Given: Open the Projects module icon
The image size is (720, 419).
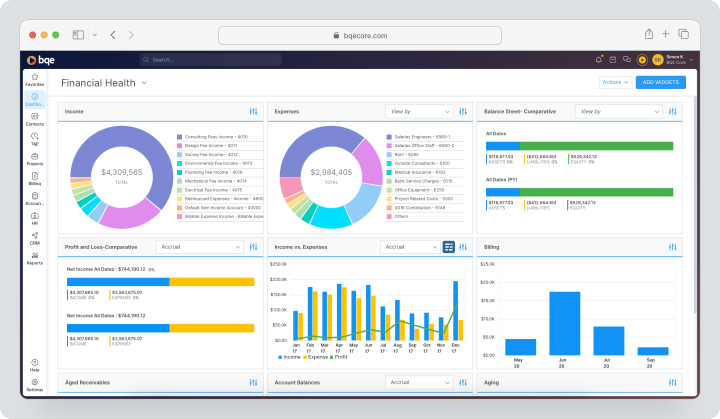Looking at the screenshot, I should [34, 159].
